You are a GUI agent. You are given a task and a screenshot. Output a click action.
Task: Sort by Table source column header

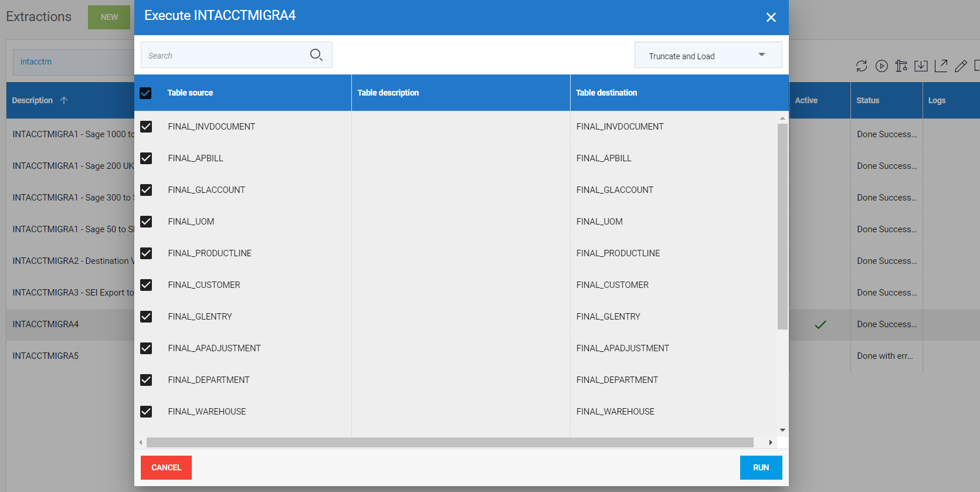click(x=190, y=93)
